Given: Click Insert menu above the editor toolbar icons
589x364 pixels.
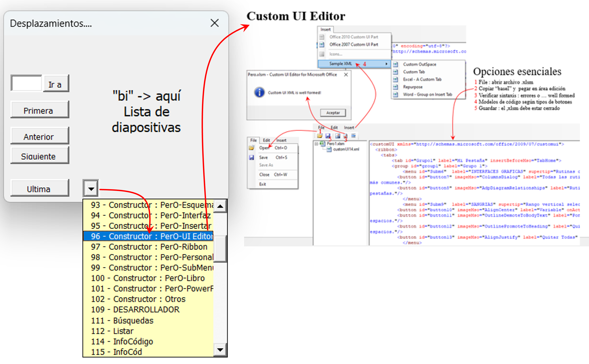Looking at the screenshot, I should (349, 128).
